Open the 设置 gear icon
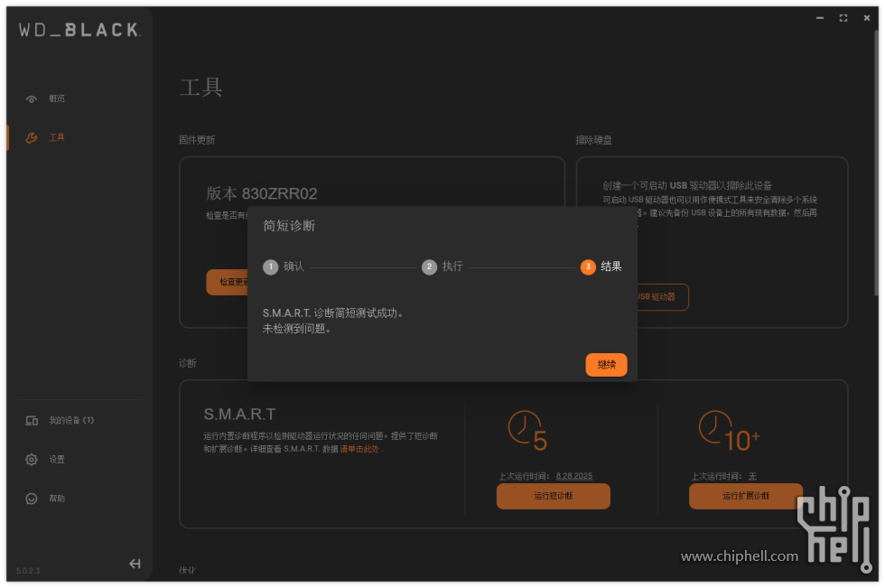This screenshot has width=885, height=588. tap(32, 460)
